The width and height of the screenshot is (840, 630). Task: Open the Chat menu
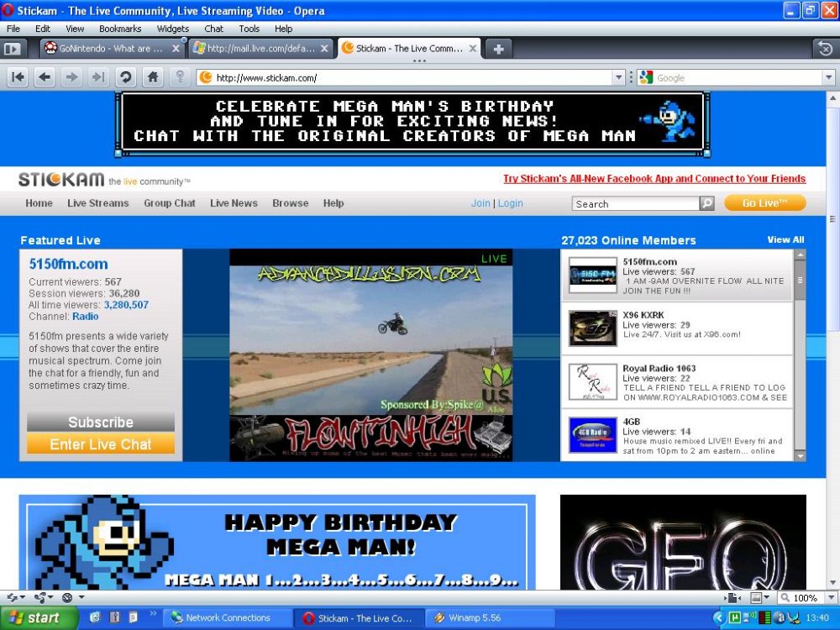pyautogui.click(x=213, y=29)
